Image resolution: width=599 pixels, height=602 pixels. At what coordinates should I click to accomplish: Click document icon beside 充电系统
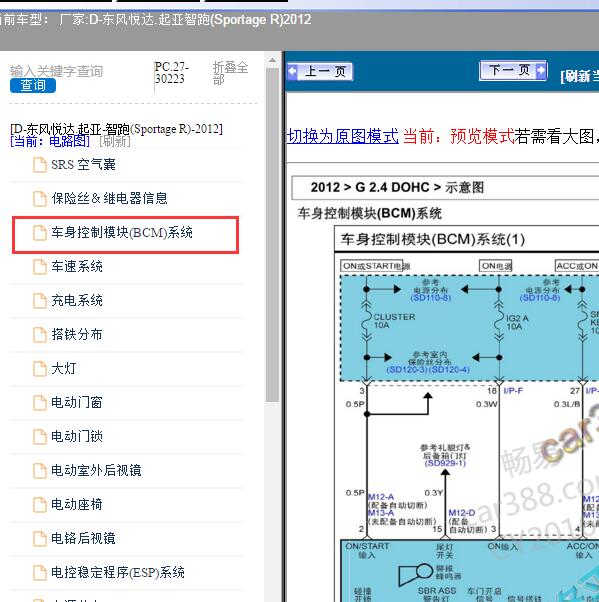click(40, 301)
